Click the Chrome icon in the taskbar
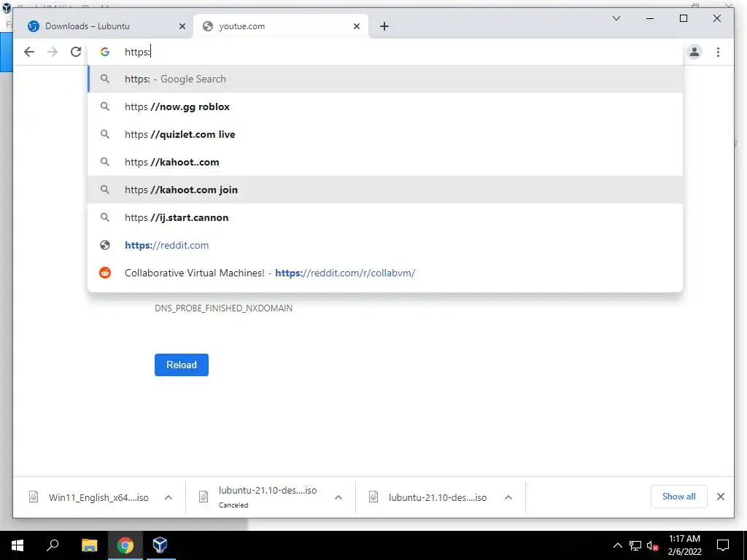The width and height of the screenshot is (747, 560). coord(125,545)
